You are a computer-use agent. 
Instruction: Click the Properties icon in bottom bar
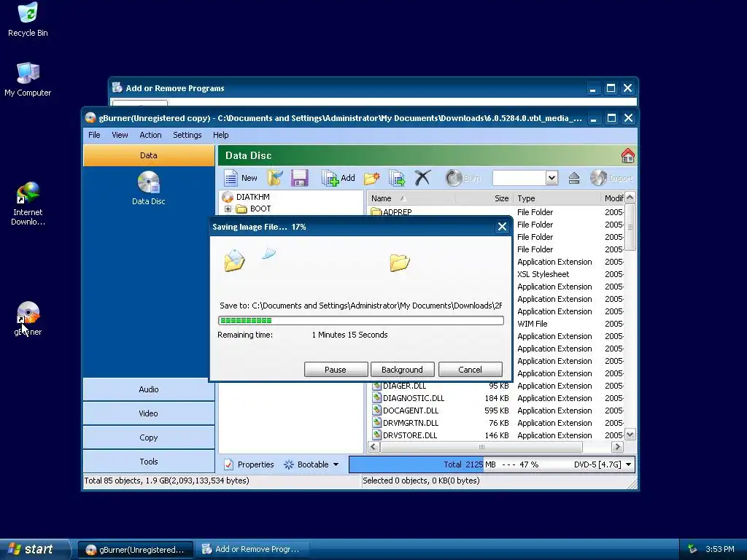228,464
